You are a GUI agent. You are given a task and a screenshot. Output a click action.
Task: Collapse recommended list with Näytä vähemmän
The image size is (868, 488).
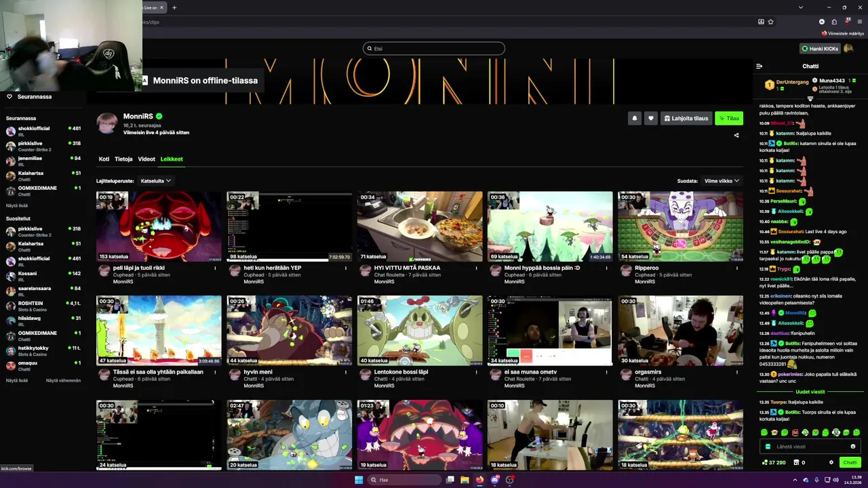[x=63, y=380]
